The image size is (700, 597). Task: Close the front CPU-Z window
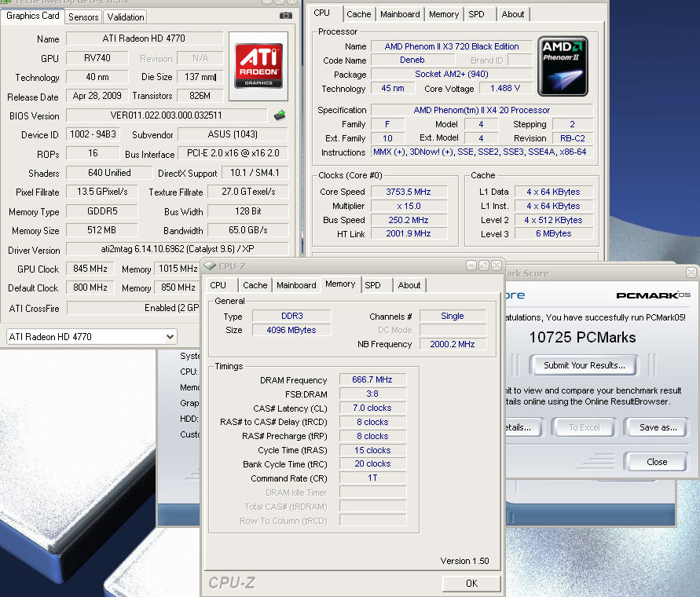click(496, 266)
